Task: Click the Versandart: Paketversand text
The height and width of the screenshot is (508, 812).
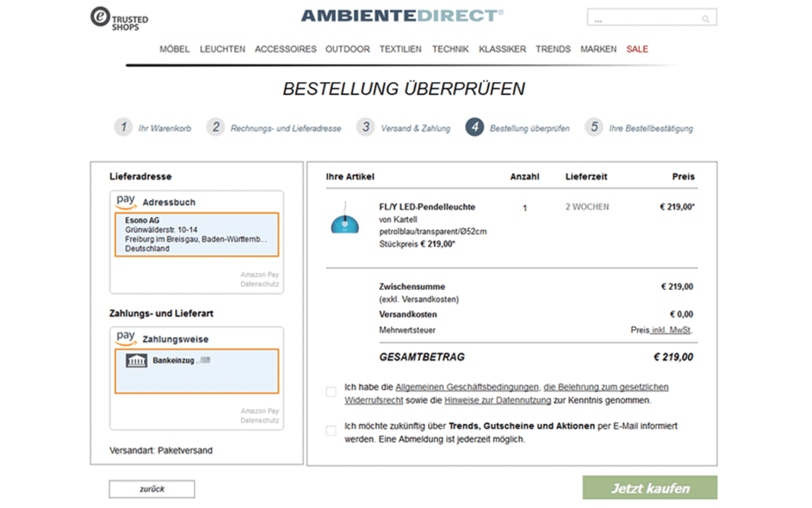Action: tap(161, 450)
